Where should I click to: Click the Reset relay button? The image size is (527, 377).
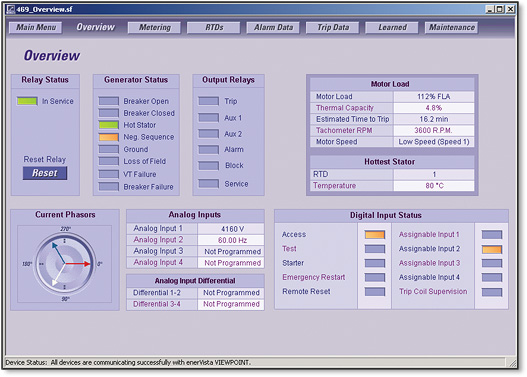(x=45, y=173)
